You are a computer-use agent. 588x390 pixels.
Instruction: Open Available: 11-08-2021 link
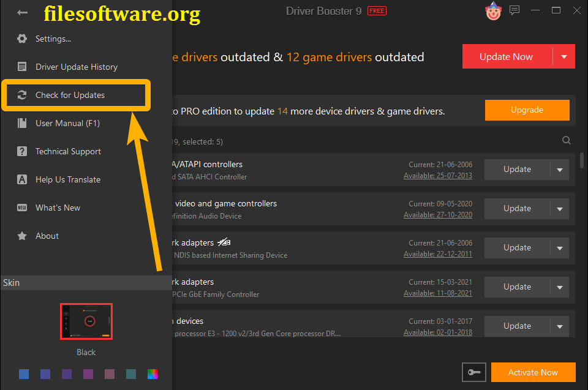[437, 293]
